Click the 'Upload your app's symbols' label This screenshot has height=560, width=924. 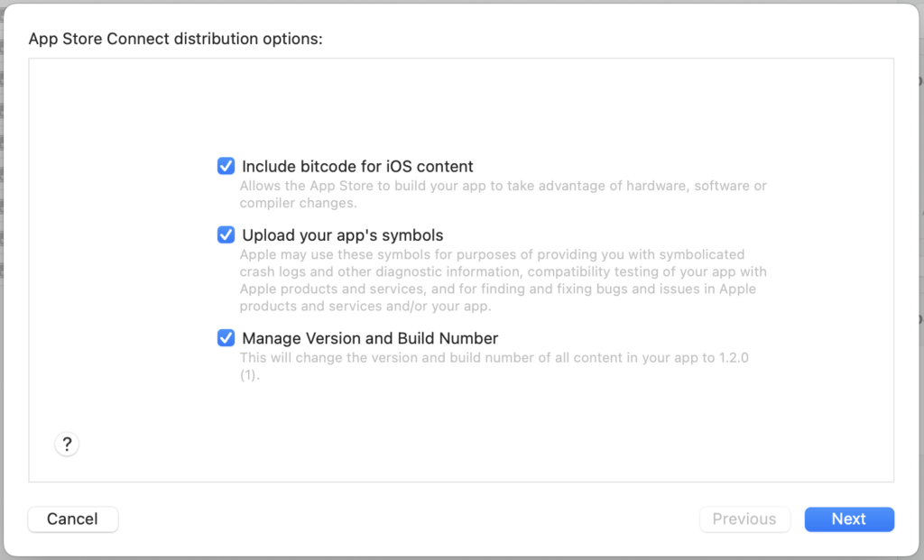click(342, 235)
